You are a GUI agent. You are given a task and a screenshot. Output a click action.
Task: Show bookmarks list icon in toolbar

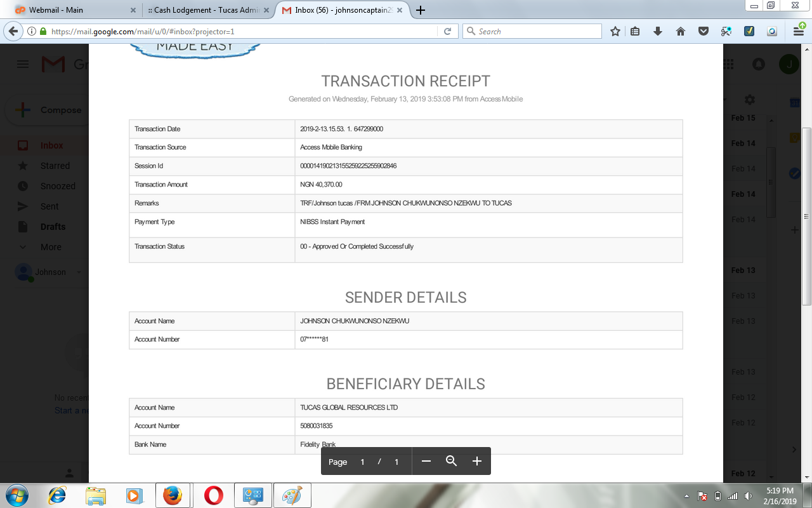click(x=635, y=31)
